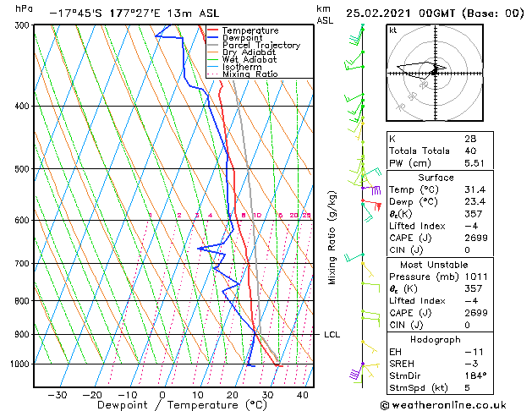The height and width of the screenshot is (411, 532).
Task: Click the Dry Adiabat legend entry
Action: (242, 52)
